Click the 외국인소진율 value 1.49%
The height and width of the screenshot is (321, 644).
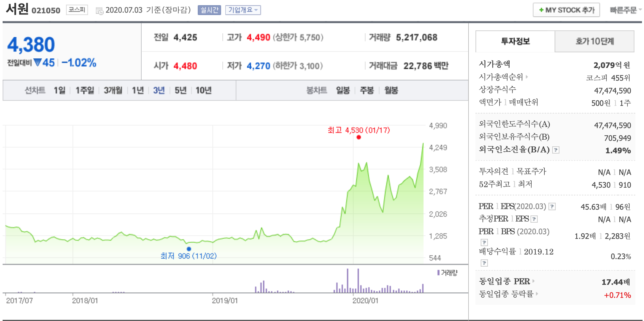[618, 150]
